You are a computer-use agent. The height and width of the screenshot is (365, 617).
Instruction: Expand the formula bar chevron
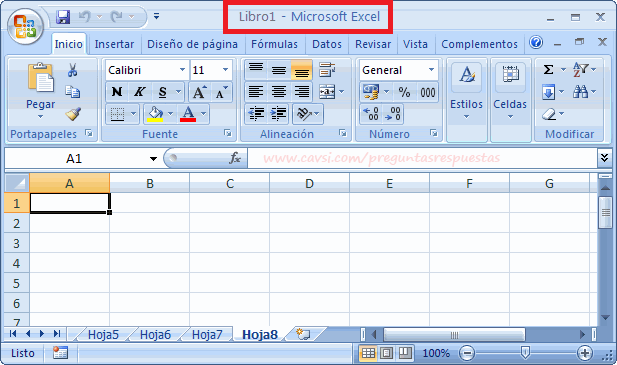coord(604,158)
